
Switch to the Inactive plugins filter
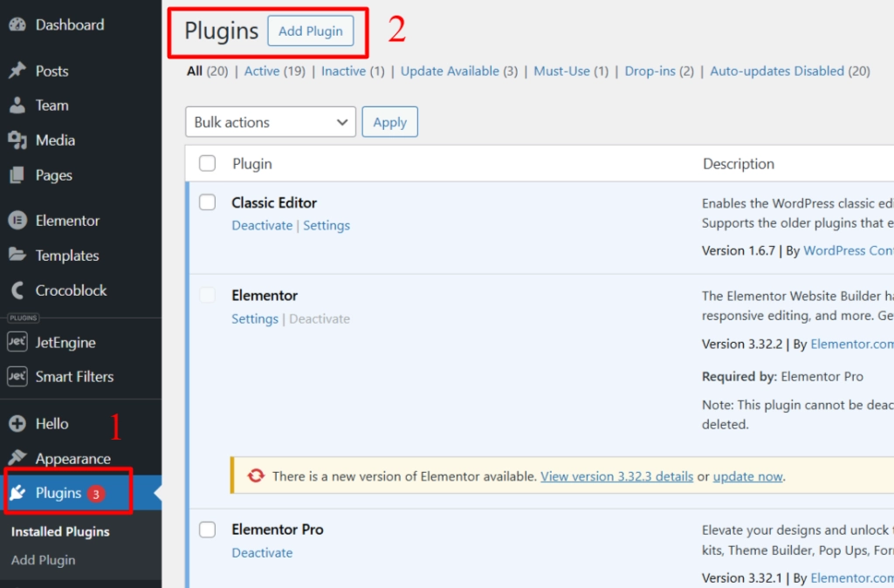tap(343, 71)
